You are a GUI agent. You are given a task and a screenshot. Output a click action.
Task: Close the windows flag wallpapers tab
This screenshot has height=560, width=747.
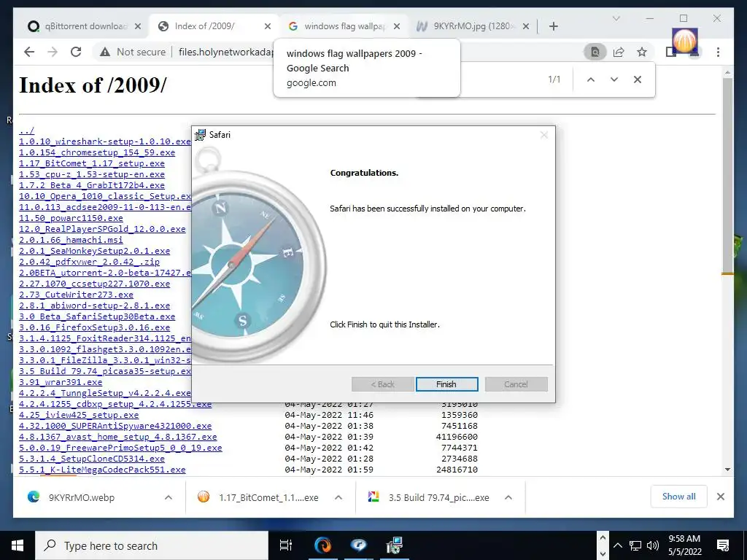396,26
